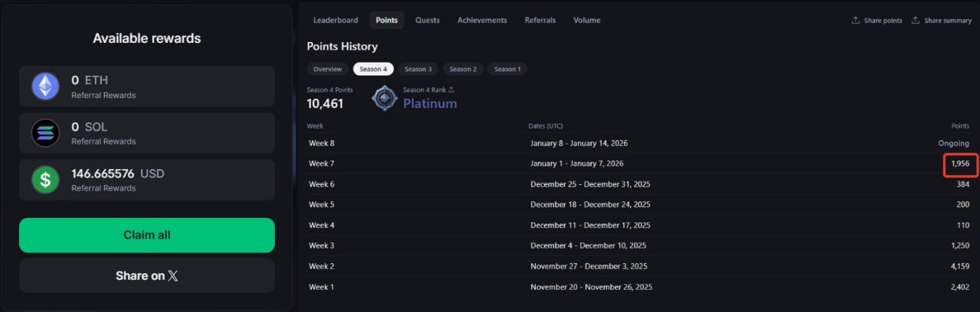Screen dimensions: 980x312
Task: Click the Share summary link
Action: pyautogui.click(x=947, y=21)
